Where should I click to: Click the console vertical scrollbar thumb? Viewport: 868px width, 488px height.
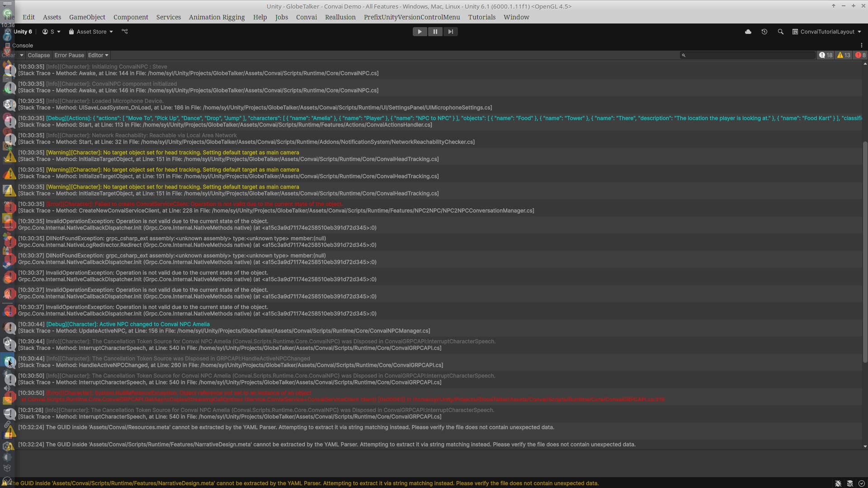point(865,252)
